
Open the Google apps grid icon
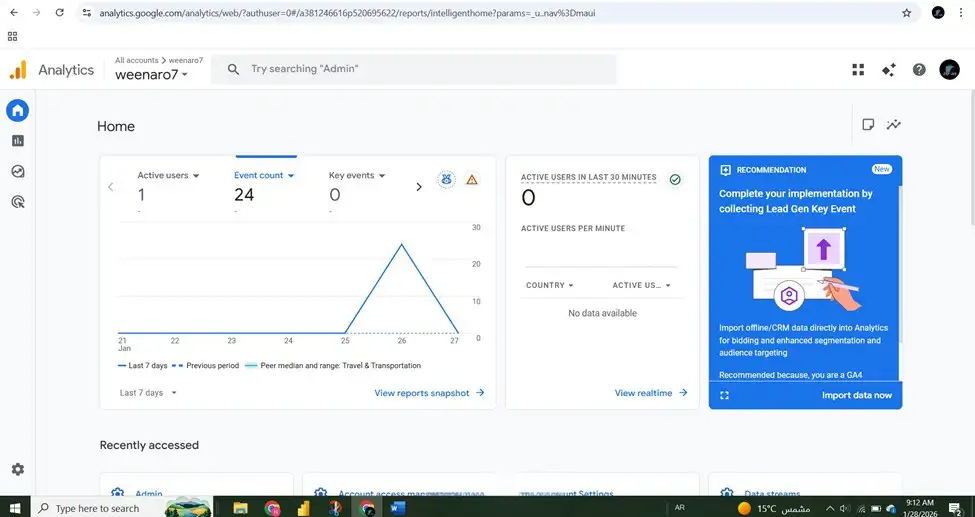coord(858,70)
